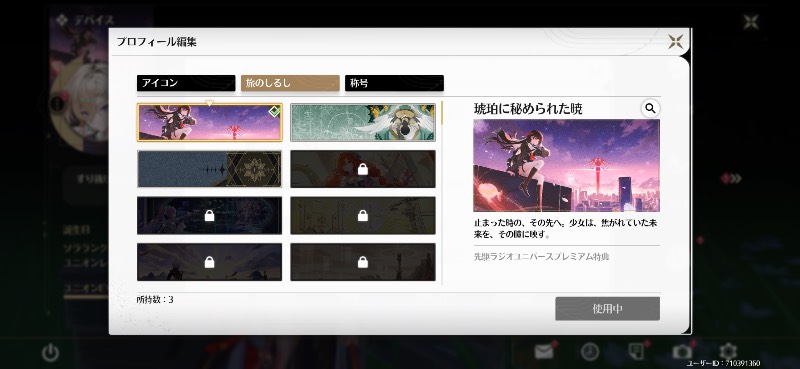
Task: Close the プロフィール編集 dialog
Action: [676, 42]
